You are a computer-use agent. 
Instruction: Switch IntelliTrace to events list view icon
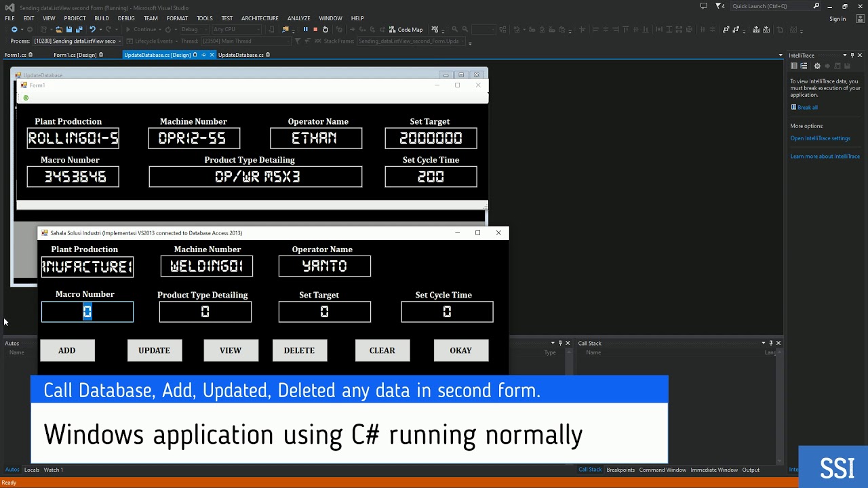point(804,66)
